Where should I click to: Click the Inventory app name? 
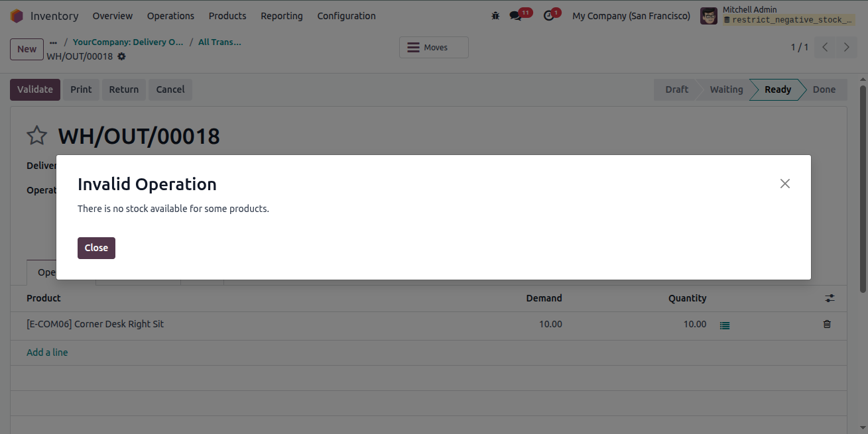54,16
